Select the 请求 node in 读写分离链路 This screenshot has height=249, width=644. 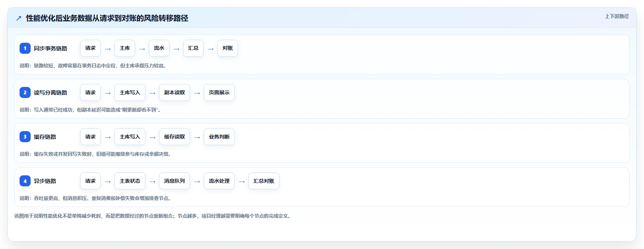[90, 92]
